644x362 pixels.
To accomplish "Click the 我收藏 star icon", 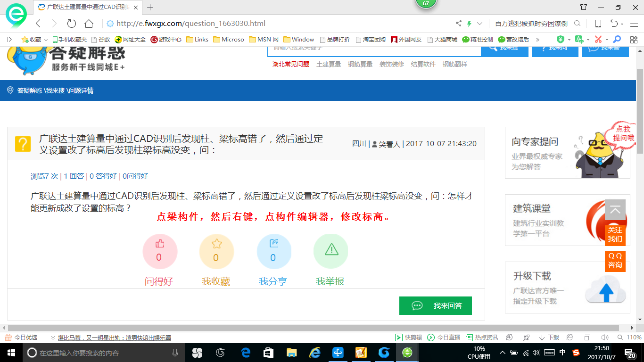I will pyautogui.click(x=217, y=251).
